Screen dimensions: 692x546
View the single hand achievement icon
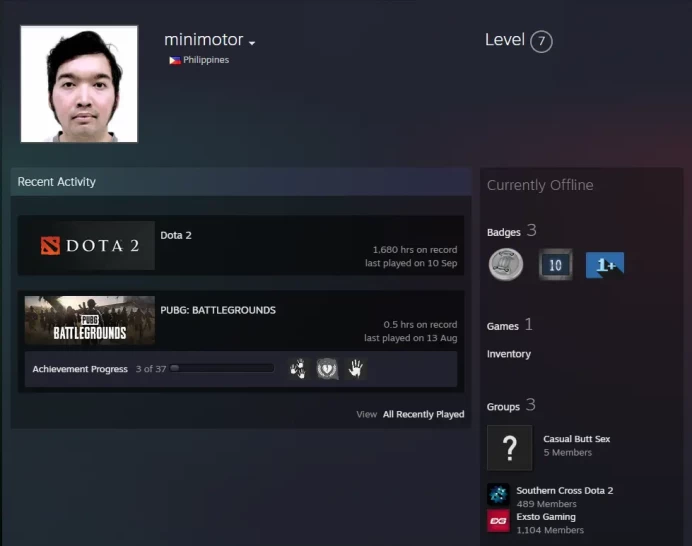point(356,369)
